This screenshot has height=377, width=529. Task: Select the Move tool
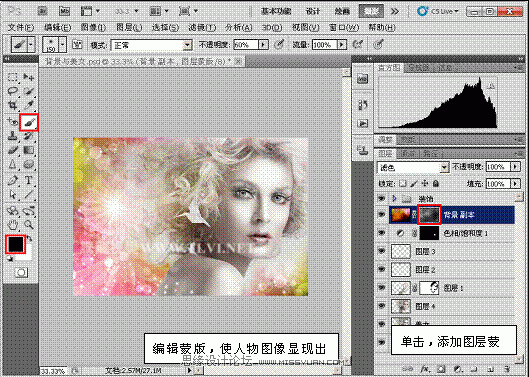[28, 77]
